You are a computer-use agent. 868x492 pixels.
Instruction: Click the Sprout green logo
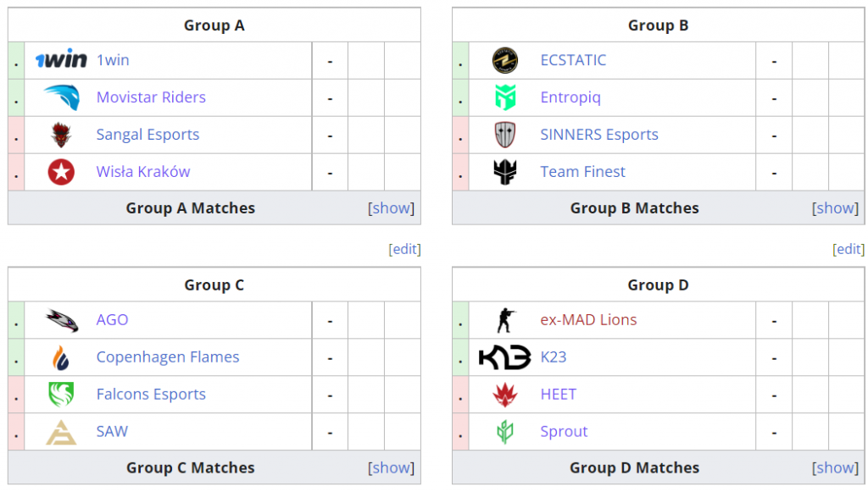point(505,432)
